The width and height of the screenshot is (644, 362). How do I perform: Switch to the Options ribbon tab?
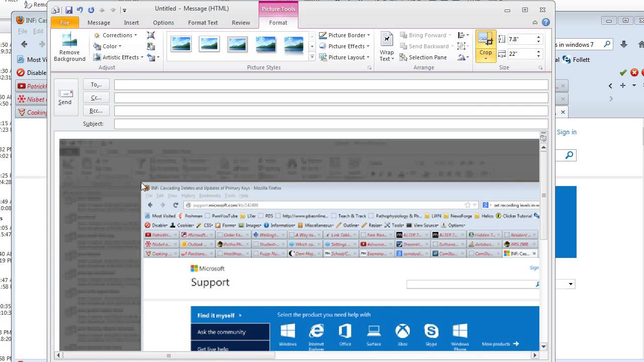164,23
